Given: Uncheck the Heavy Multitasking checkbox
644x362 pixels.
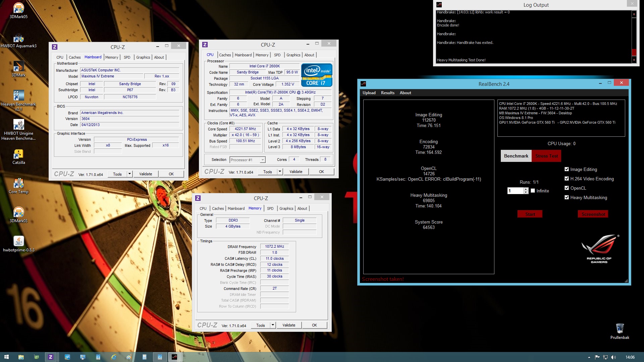Looking at the screenshot, I should pos(567,197).
